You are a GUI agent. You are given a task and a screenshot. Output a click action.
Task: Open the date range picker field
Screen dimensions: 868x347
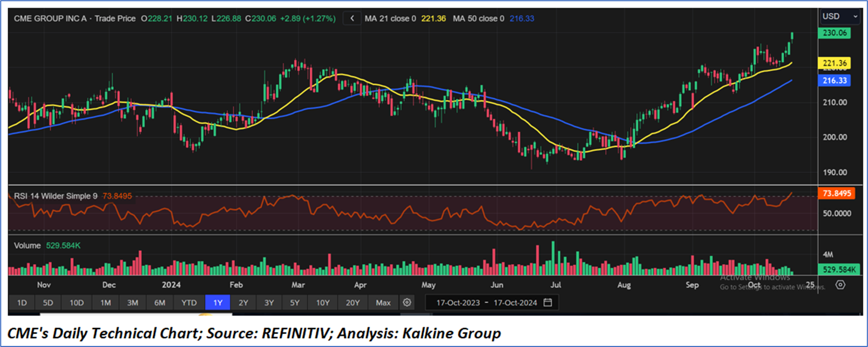(492, 303)
